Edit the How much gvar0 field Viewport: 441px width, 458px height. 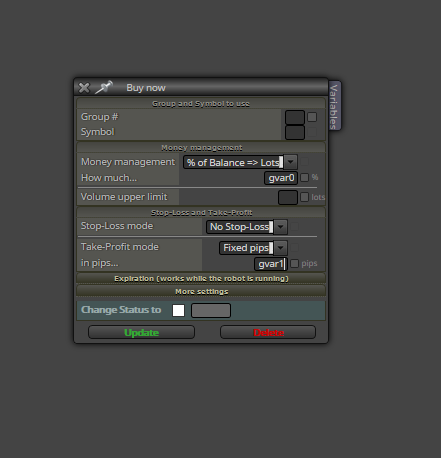(281, 178)
